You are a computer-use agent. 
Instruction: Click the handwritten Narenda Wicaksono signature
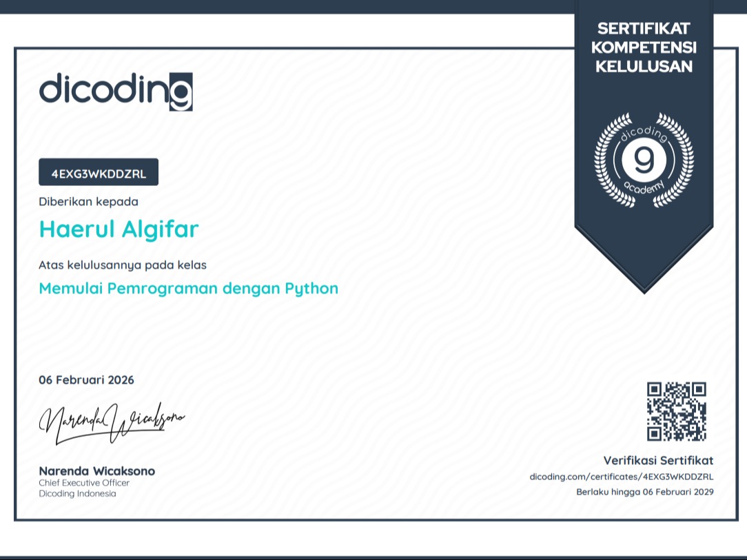tap(112, 420)
